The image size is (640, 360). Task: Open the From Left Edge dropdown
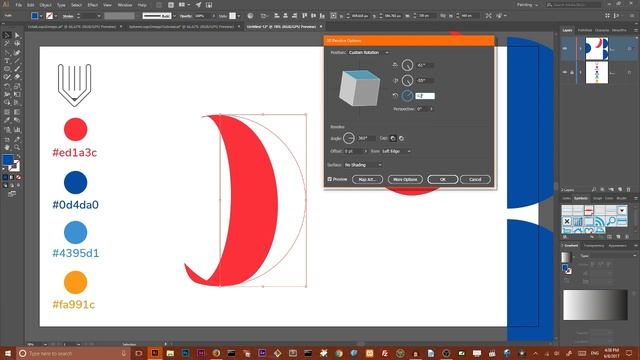point(396,151)
